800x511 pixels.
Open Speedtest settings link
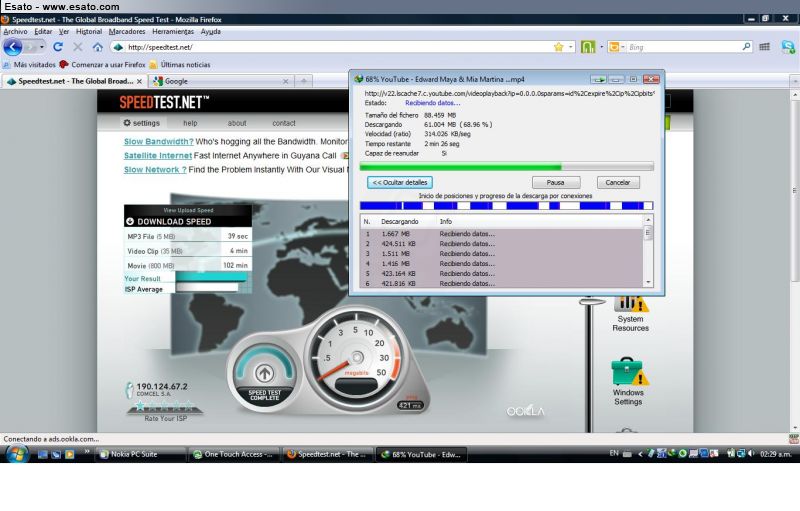pyautogui.click(x=141, y=123)
